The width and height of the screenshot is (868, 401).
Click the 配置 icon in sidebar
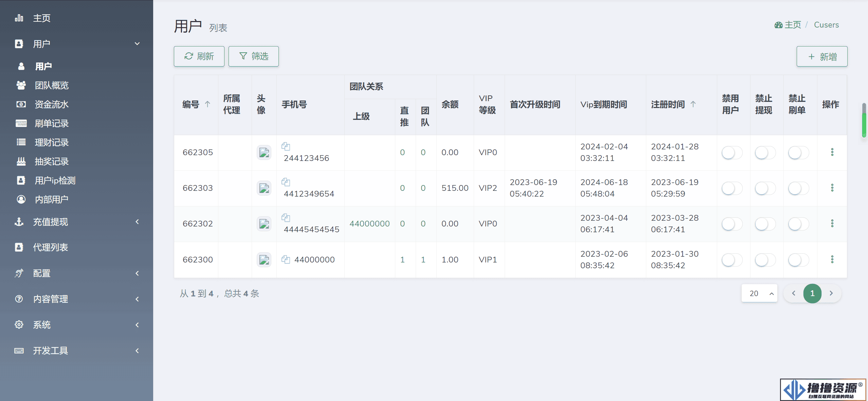(19, 273)
